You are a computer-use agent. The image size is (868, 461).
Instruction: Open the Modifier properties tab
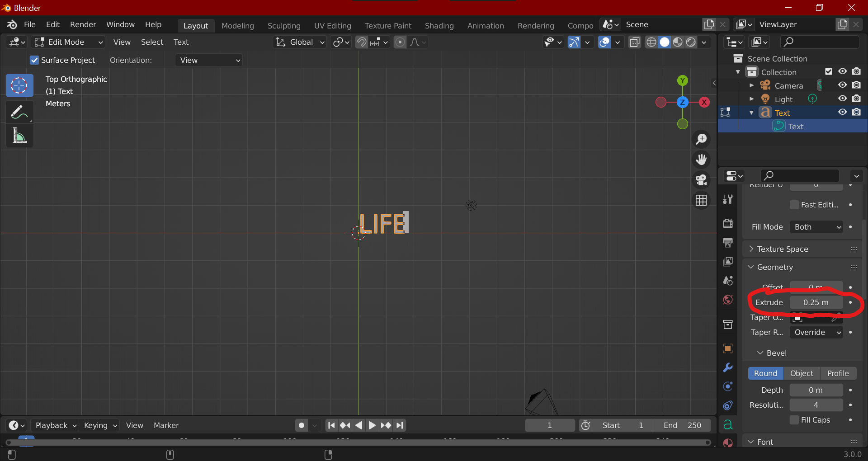coord(727,368)
